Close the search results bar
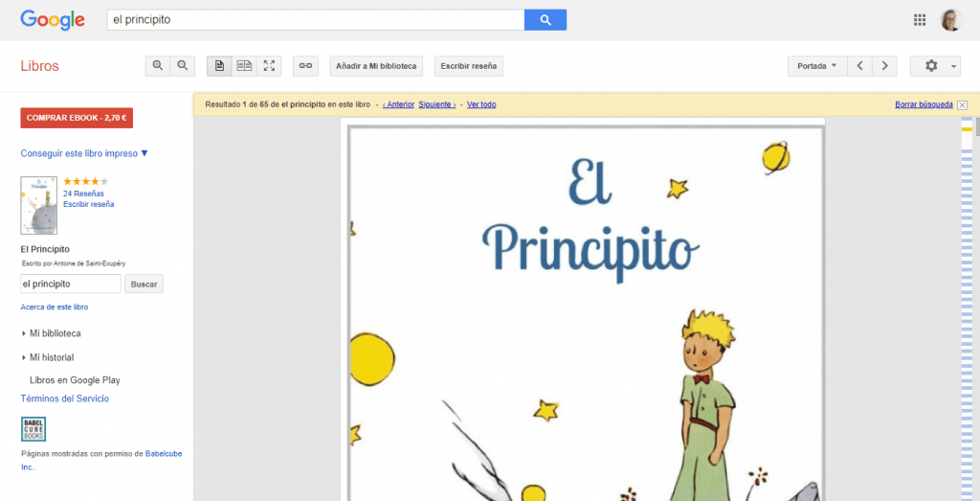Screen dimensions: 980x501 [x=962, y=105]
